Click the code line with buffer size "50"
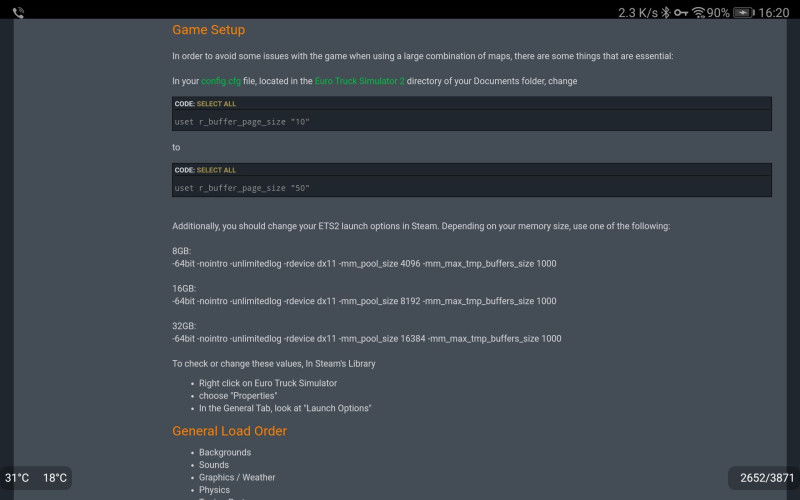Image resolution: width=800 pixels, height=500 pixels. click(242, 188)
